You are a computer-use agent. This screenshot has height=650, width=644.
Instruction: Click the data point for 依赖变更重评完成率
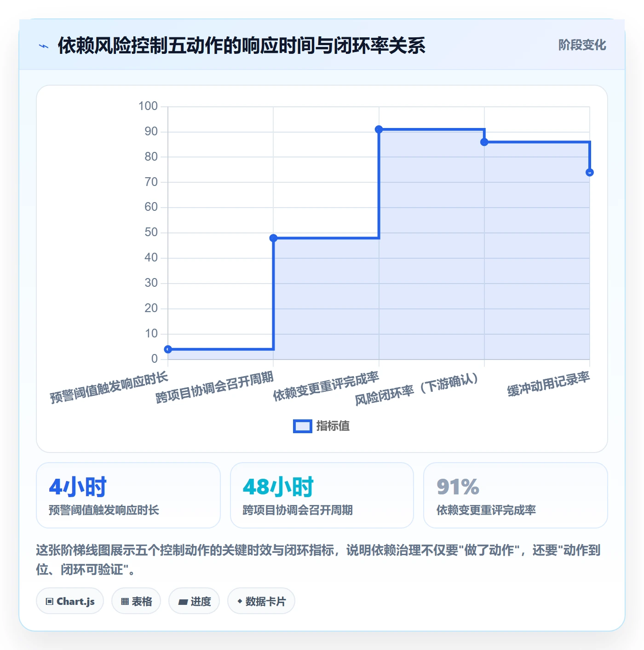[x=379, y=129]
